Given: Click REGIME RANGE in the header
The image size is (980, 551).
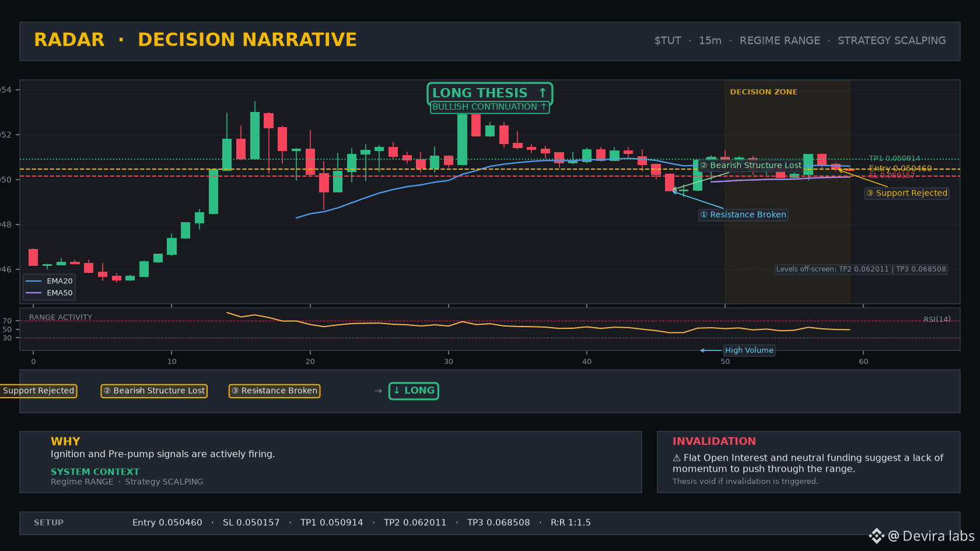Looking at the screenshot, I should tap(779, 41).
